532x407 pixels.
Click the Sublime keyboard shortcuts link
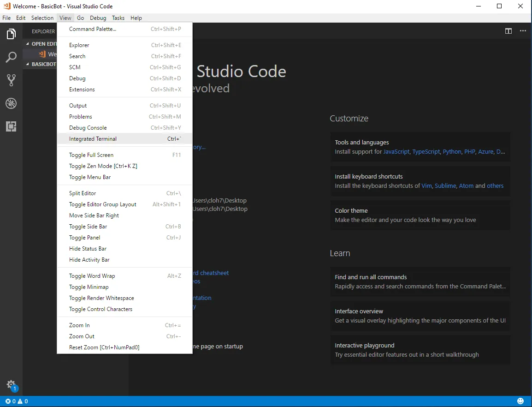(445, 186)
